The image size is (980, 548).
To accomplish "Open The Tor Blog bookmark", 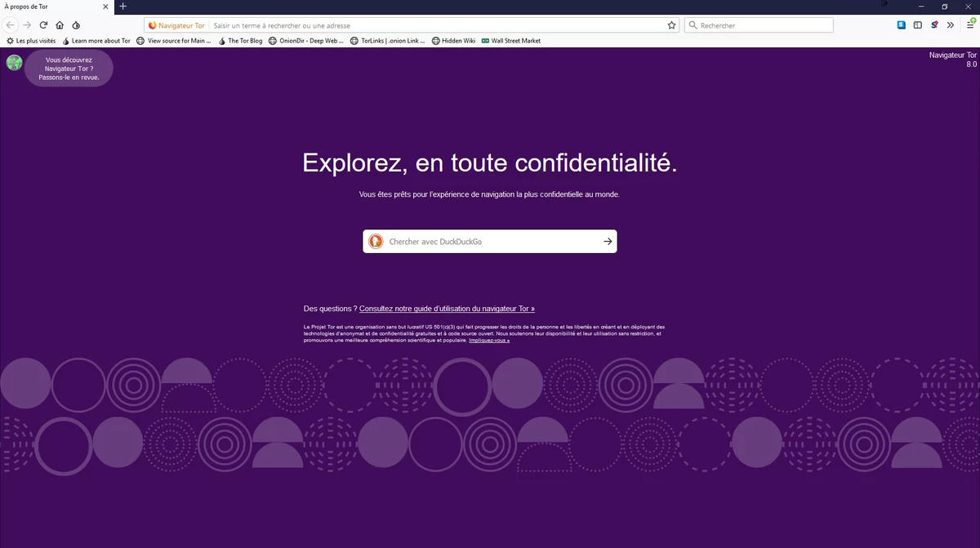I will tap(240, 41).
